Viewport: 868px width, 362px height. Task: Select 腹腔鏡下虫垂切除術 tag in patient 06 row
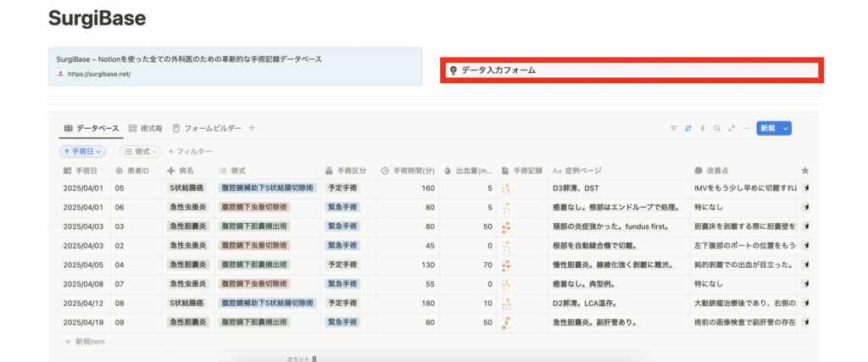[254, 208]
